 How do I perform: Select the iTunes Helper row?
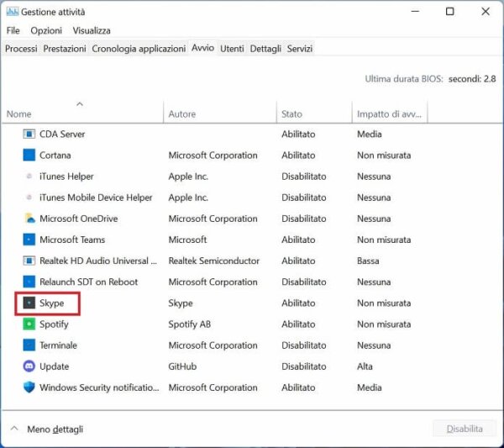[252, 177]
